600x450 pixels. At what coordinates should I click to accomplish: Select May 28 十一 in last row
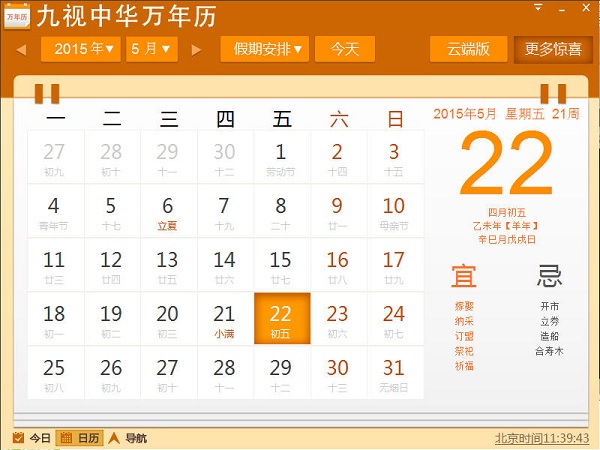(x=225, y=373)
